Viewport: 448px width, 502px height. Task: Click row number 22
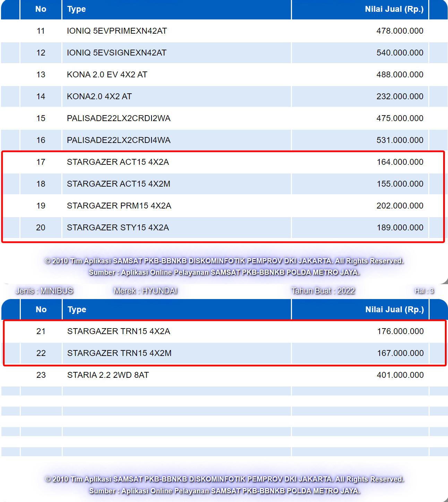pos(41,353)
